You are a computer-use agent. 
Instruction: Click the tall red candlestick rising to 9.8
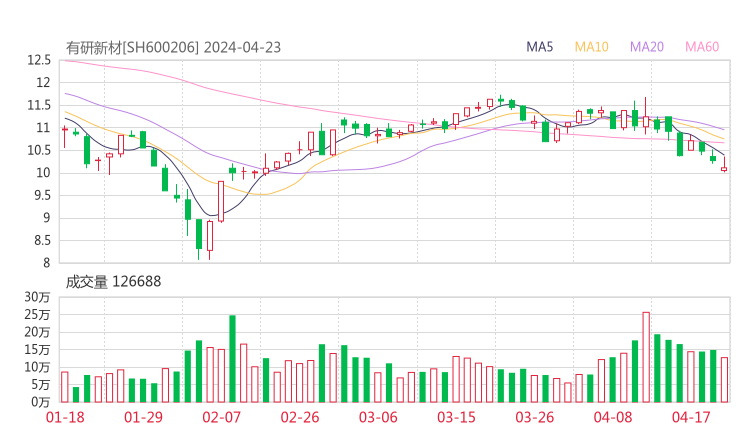click(221, 201)
